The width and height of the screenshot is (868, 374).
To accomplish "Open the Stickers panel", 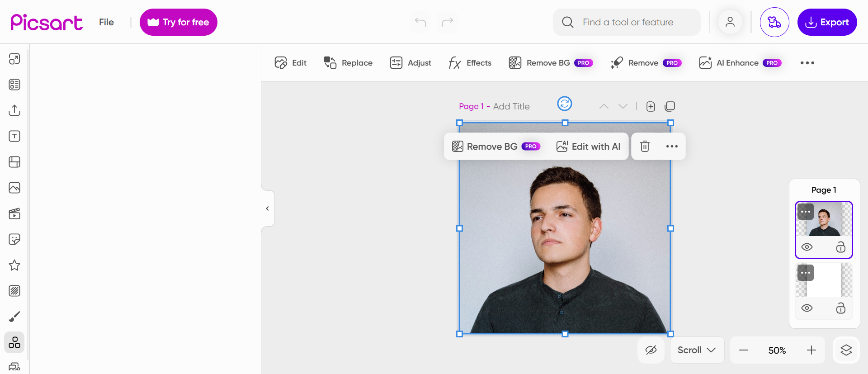I will pos(14,239).
